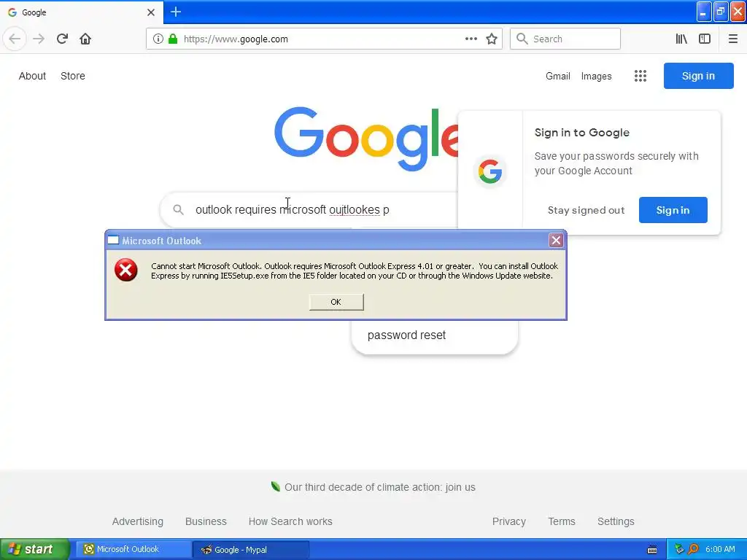
Task: Open the Store link
Action: (x=73, y=76)
